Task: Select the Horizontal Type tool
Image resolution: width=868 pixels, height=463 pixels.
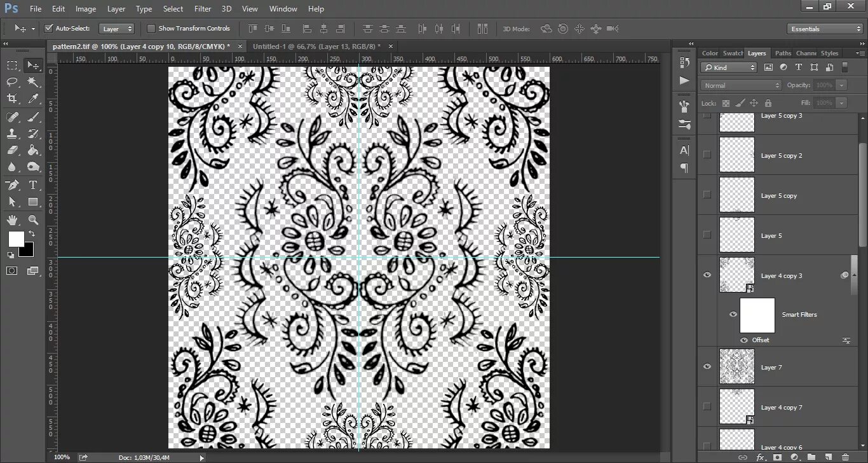Action: 33,185
